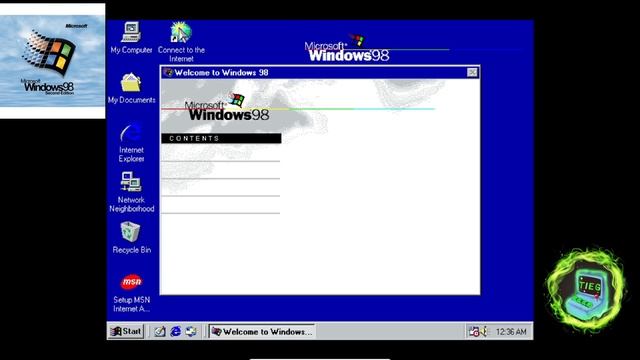Click the Task Scheduler tray icon
The width and height of the screenshot is (640, 360).
(474, 331)
